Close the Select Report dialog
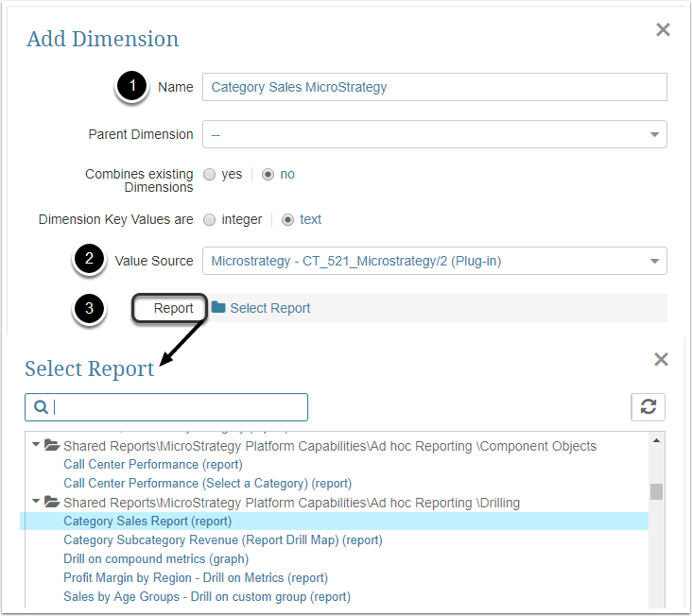The image size is (692, 616). tap(661, 359)
